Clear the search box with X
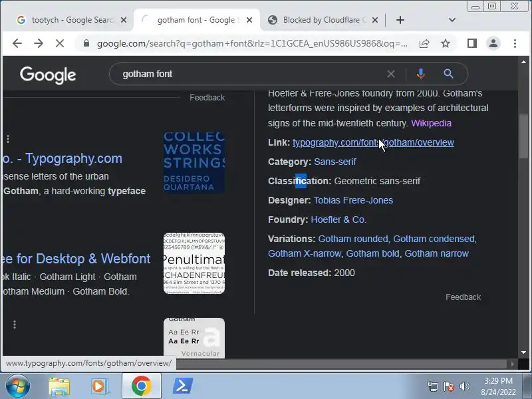 pyautogui.click(x=391, y=74)
